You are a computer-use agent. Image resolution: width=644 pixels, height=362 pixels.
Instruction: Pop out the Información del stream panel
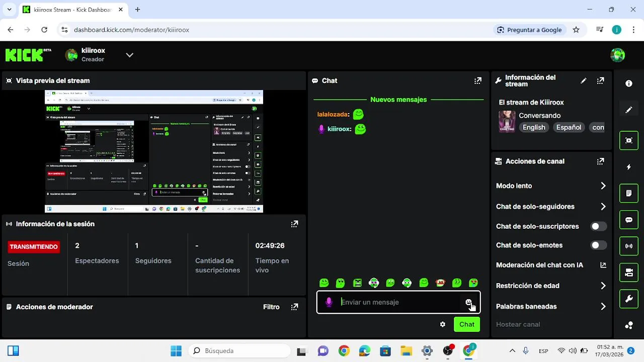(600, 80)
